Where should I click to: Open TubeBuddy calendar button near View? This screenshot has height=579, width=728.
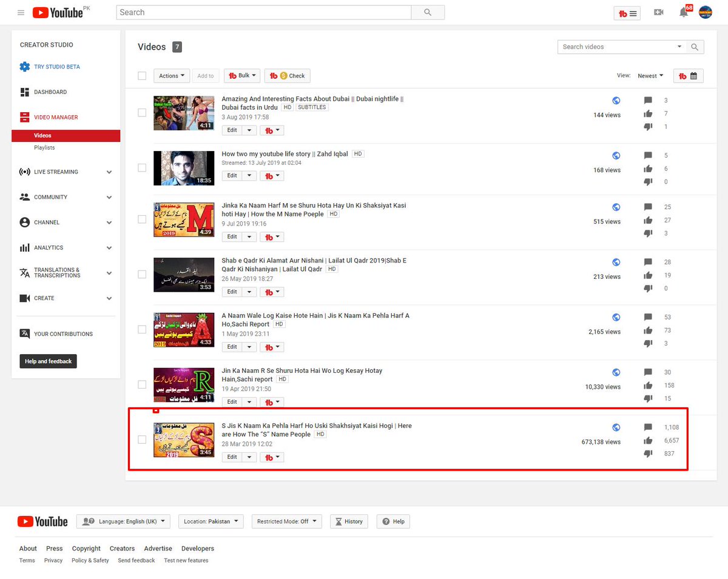[x=689, y=76]
